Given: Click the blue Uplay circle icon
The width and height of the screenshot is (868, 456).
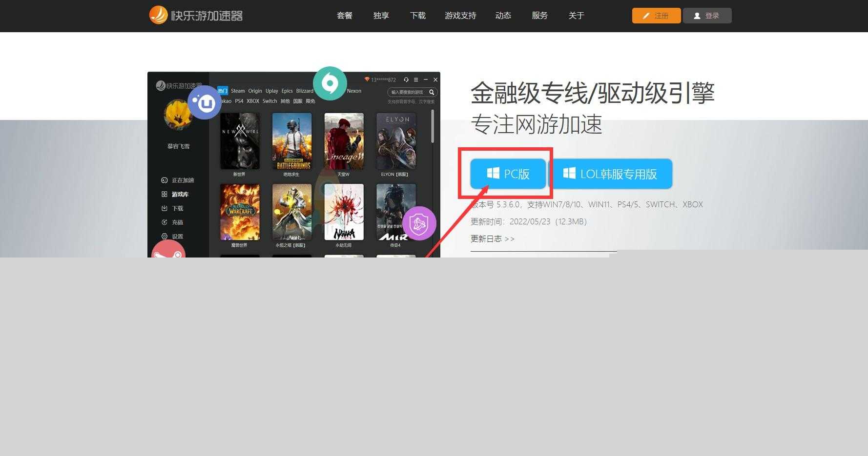Looking at the screenshot, I should [205, 102].
